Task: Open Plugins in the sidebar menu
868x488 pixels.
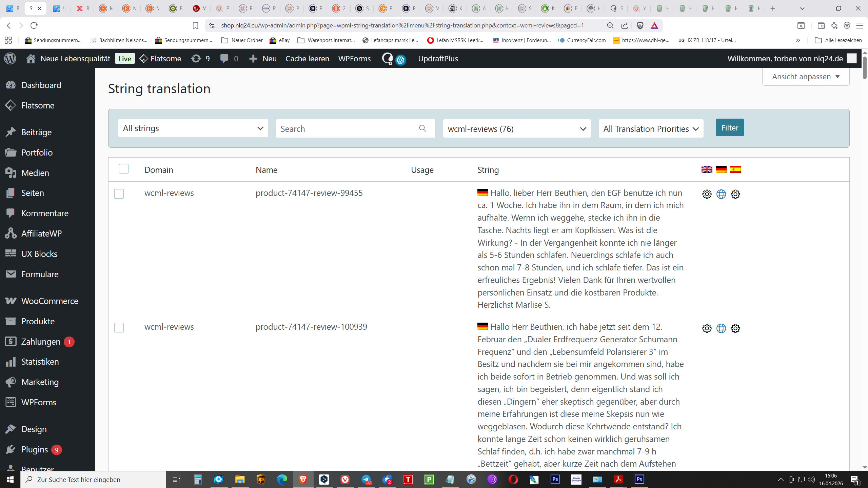Action: [35, 449]
